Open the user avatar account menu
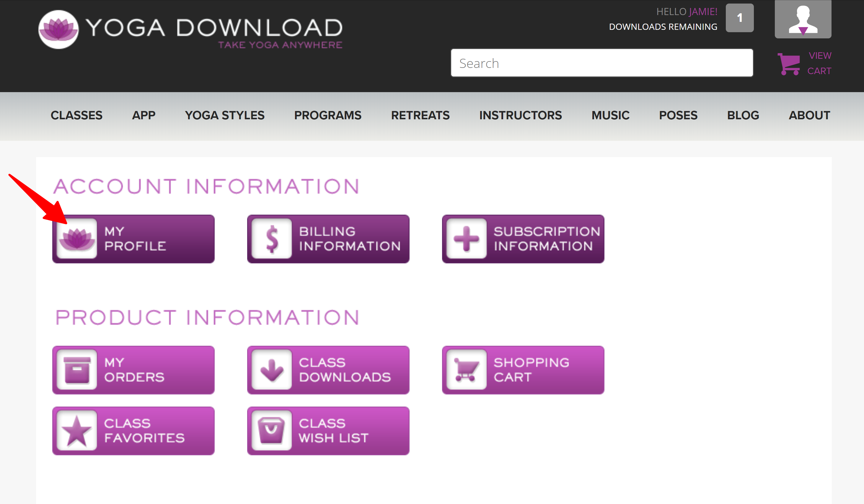The width and height of the screenshot is (864, 504). (803, 19)
